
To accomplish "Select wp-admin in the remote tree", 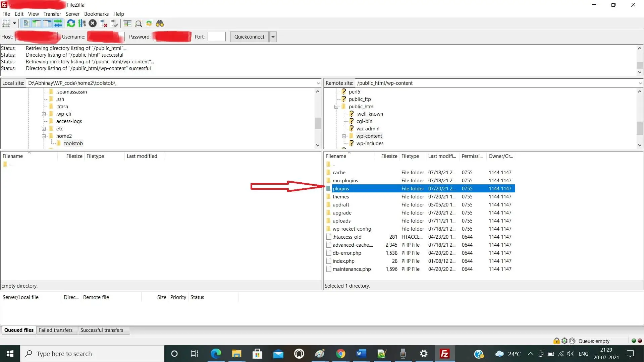I will point(368,129).
